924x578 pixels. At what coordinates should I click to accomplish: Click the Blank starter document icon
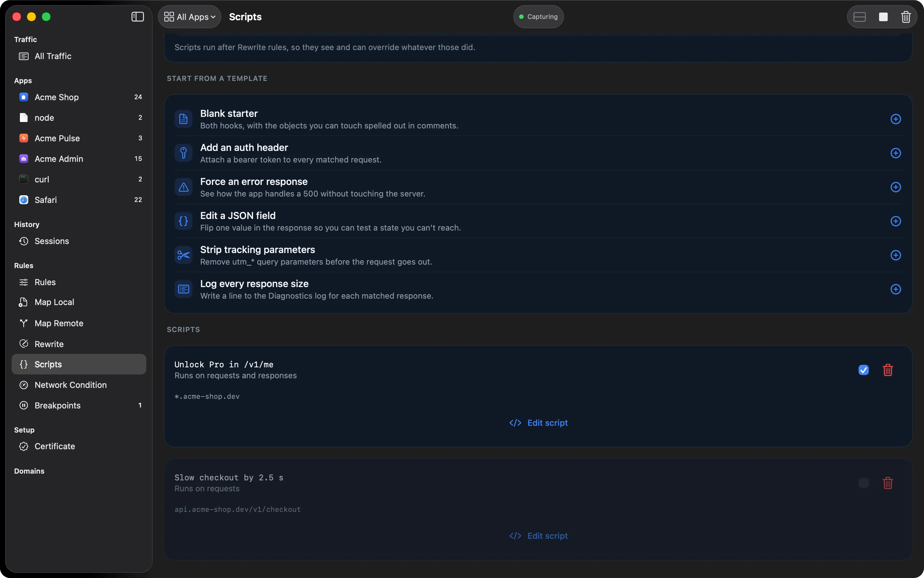184,119
